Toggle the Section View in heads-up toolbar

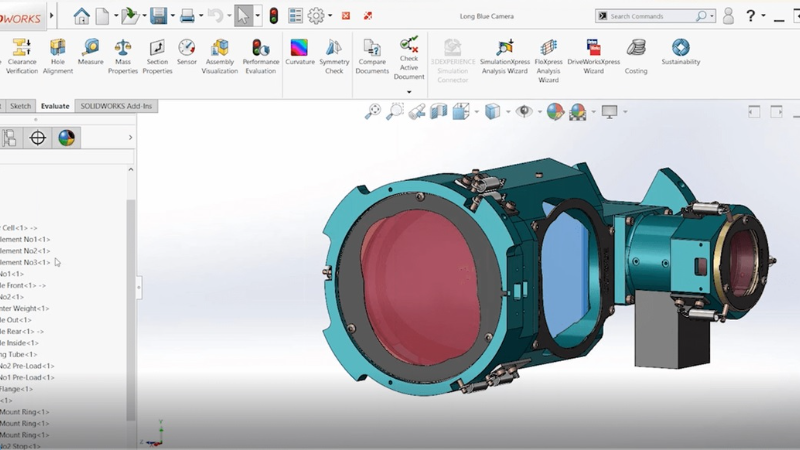coord(438,112)
